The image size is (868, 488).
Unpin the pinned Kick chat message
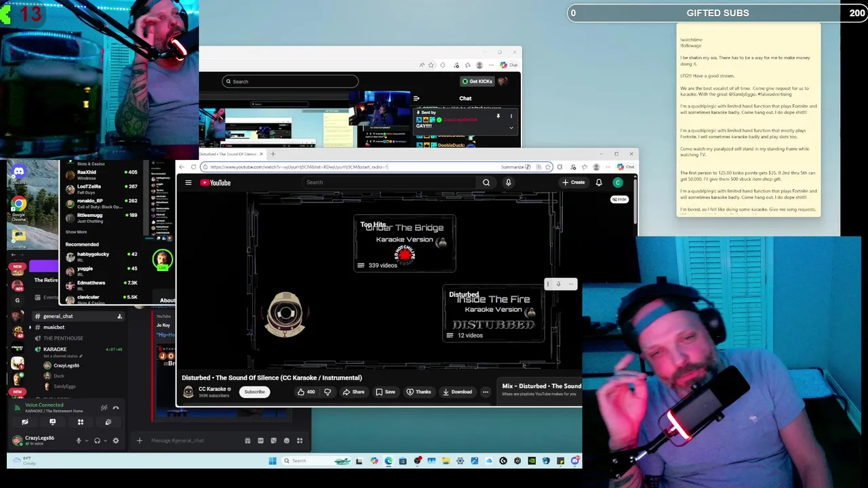click(498, 116)
